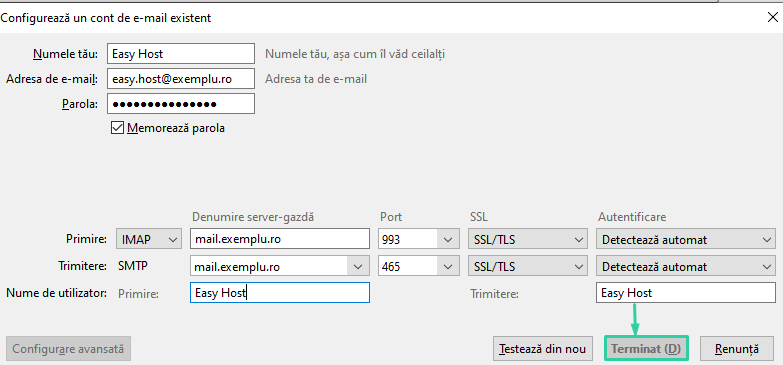
Task: Open the Trimitere SMTP server hostname dropdown
Action: click(x=358, y=267)
